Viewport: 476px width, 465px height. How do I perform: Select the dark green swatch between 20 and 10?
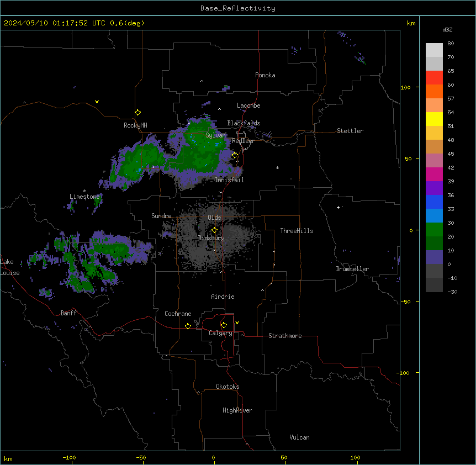point(434,244)
